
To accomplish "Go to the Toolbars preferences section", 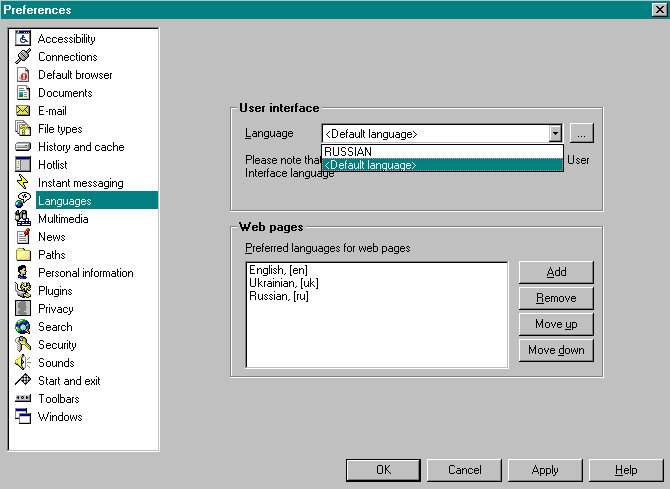I will click(60, 399).
